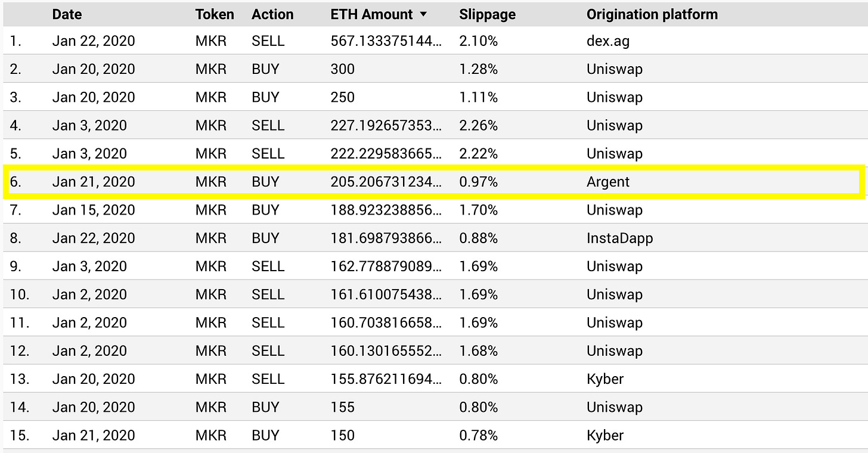Click the Action column header
This screenshot has width=868, height=453.
pyautogui.click(x=272, y=14)
